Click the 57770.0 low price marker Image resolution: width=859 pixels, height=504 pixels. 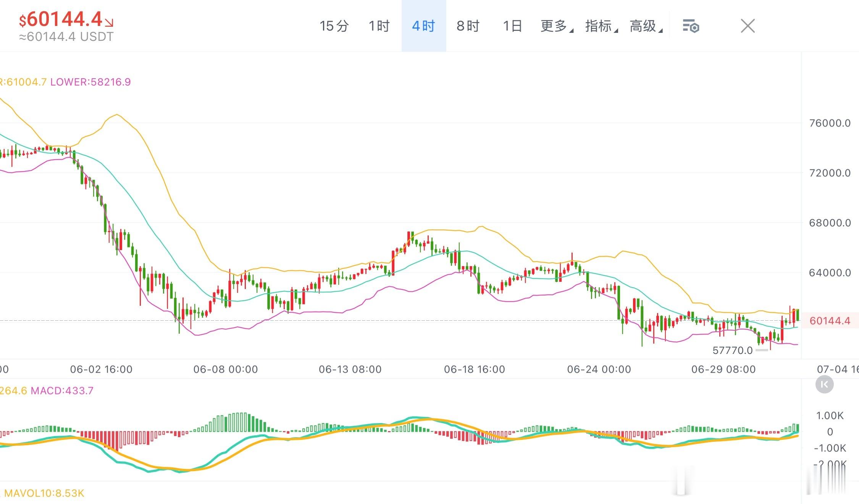(x=732, y=350)
